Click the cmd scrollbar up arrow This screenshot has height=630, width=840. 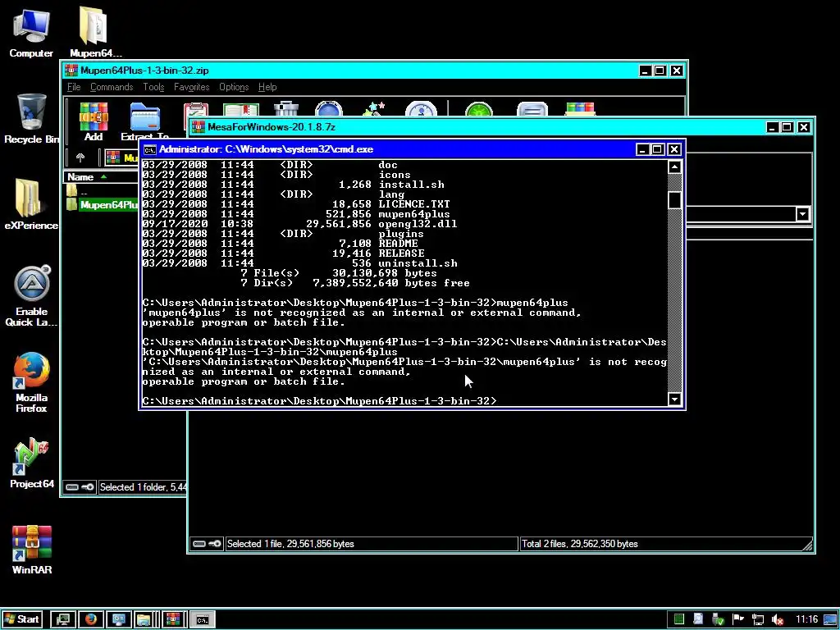pyautogui.click(x=674, y=167)
